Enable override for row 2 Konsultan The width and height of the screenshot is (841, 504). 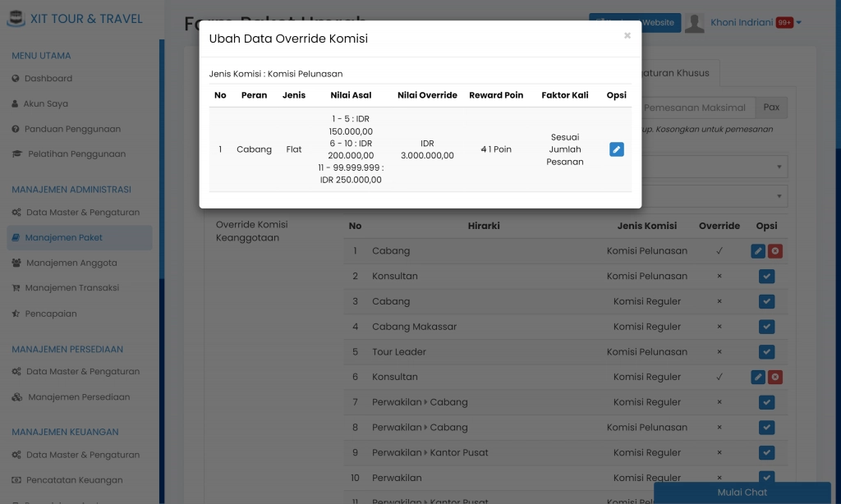pyautogui.click(x=766, y=277)
